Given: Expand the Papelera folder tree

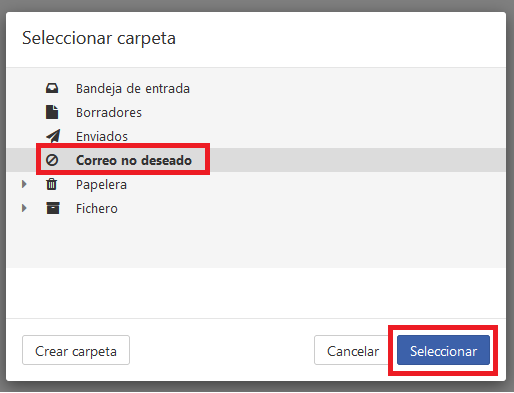Looking at the screenshot, I should tap(24, 184).
